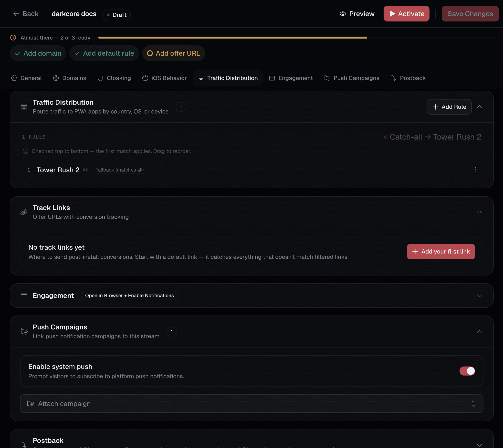Click the Traffic Distribution section filter icon
503x448 pixels.
(24, 107)
